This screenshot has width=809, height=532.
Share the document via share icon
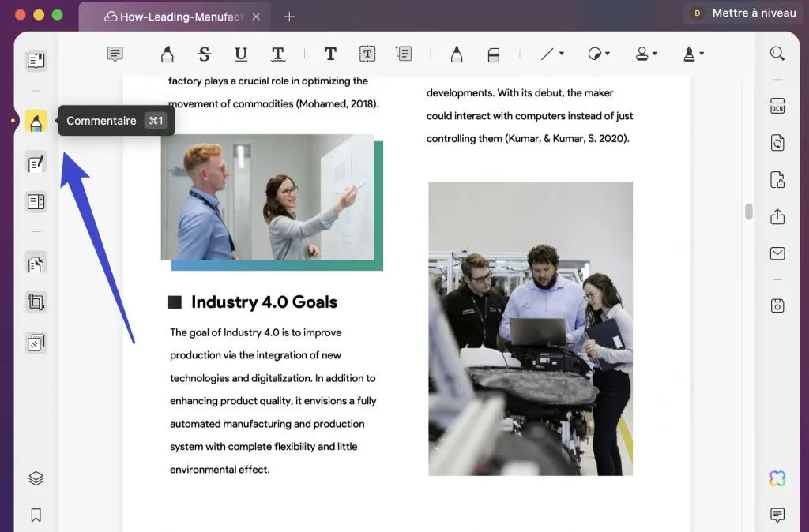pos(777,216)
